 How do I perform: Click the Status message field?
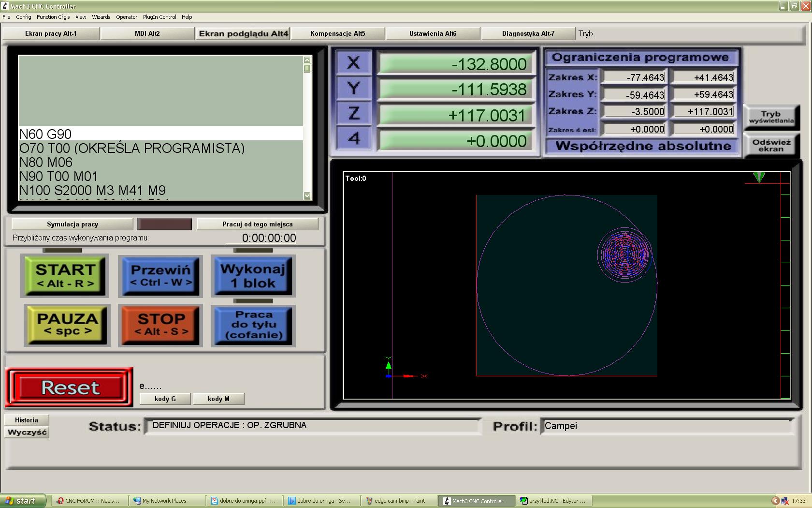(313, 426)
